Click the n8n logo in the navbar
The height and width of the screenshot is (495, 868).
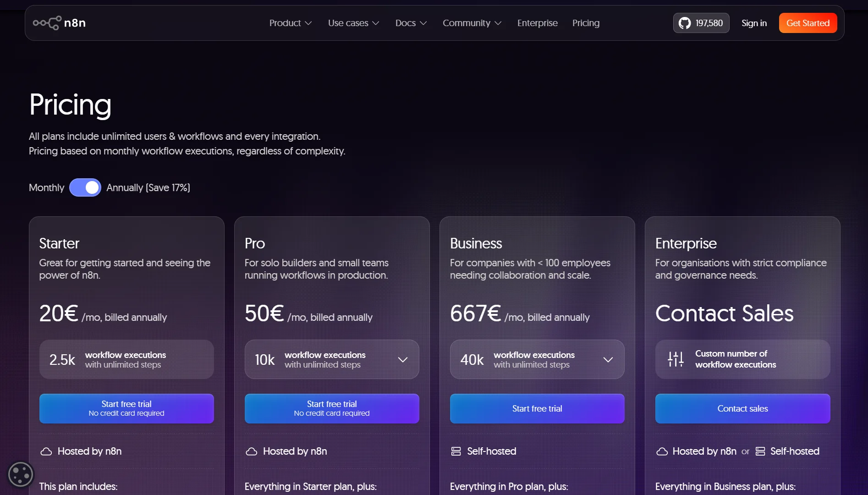(59, 23)
